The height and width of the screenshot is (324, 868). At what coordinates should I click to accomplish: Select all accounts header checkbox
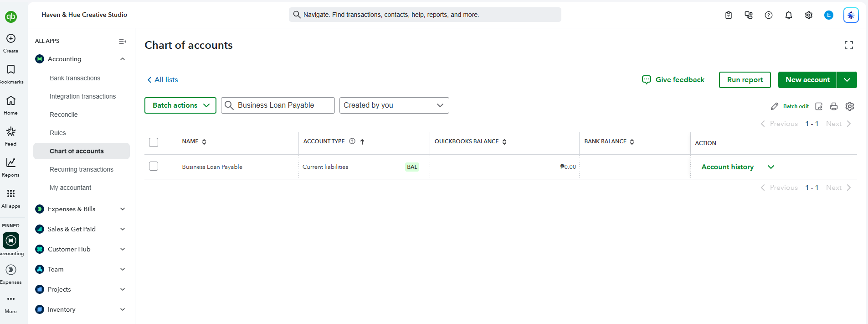click(x=154, y=142)
